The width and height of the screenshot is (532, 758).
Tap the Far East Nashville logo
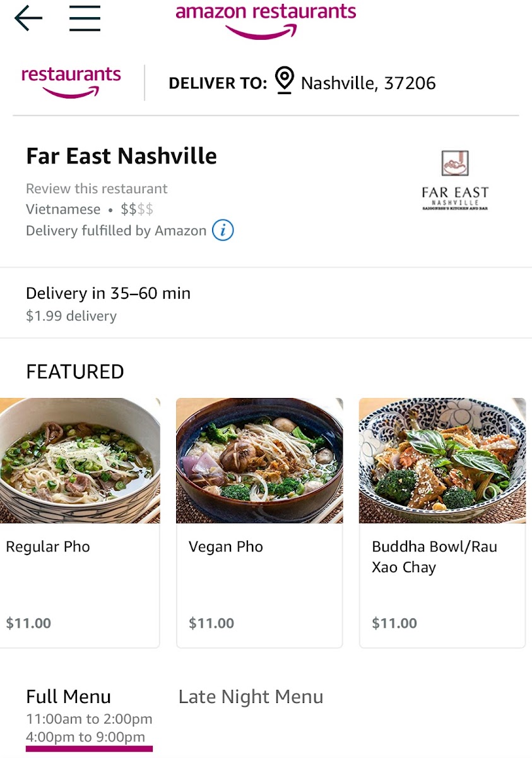(455, 181)
